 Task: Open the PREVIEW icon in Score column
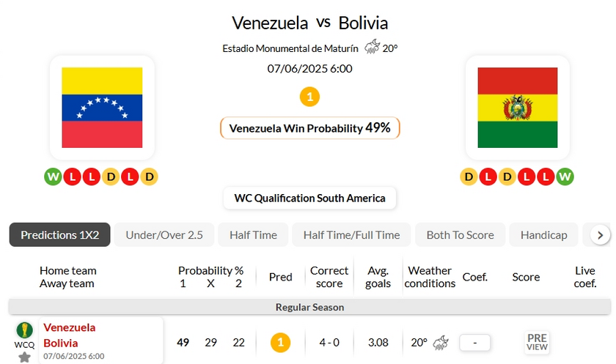click(537, 342)
